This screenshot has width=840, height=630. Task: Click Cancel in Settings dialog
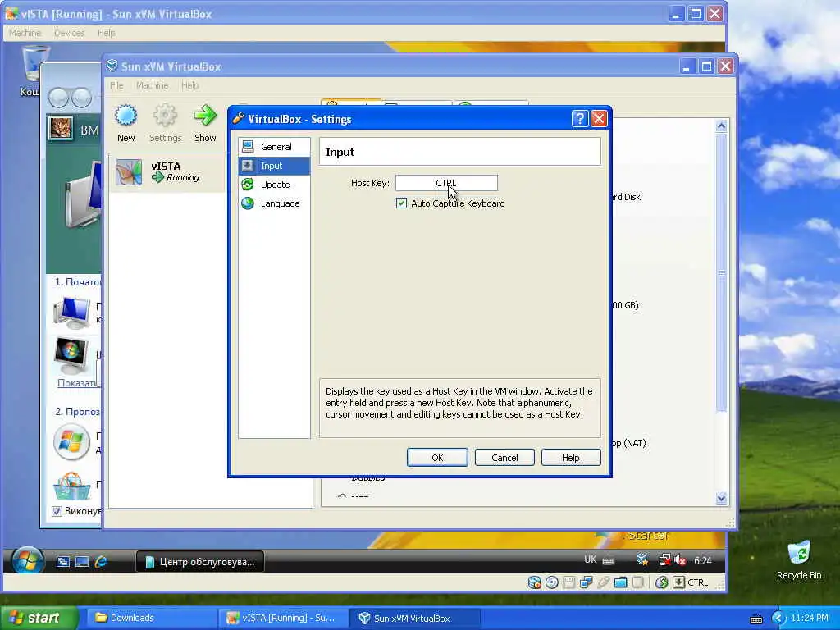pos(504,458)
